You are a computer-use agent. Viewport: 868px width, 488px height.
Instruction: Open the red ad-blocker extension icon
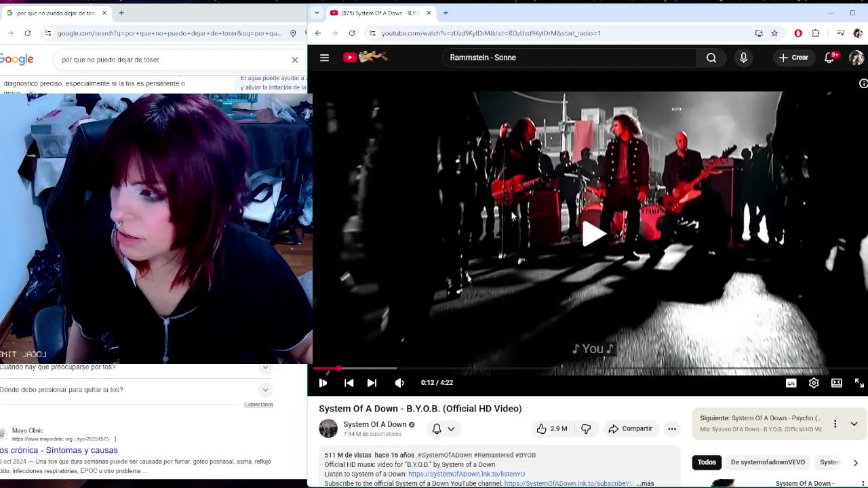pyautogui.click(x=798, y=33)
